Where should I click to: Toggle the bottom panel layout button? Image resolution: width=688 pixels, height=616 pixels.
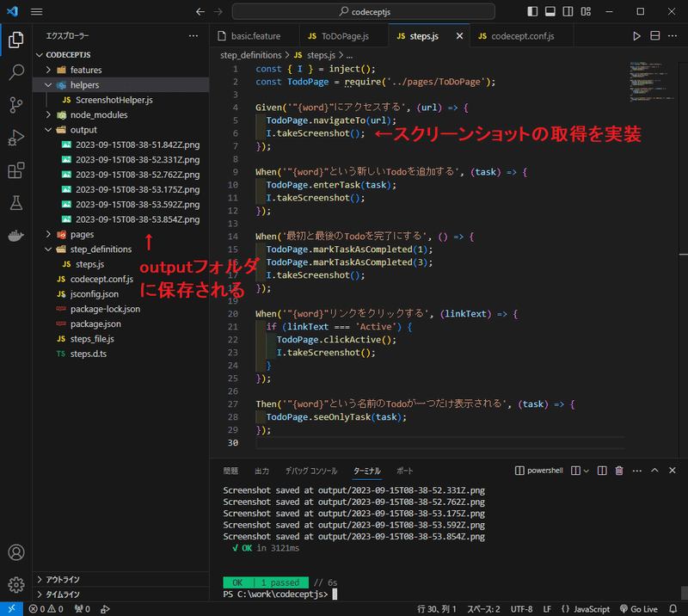(550, 11)
